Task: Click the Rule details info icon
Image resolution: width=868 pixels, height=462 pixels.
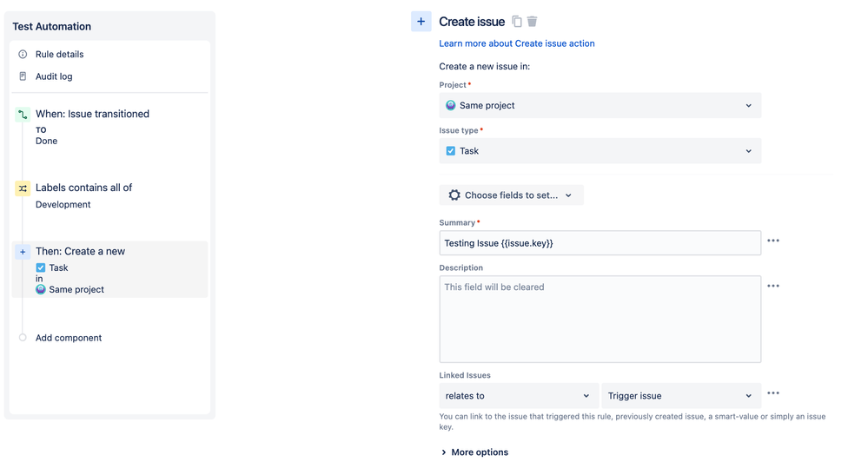Action: coord(23,55)
